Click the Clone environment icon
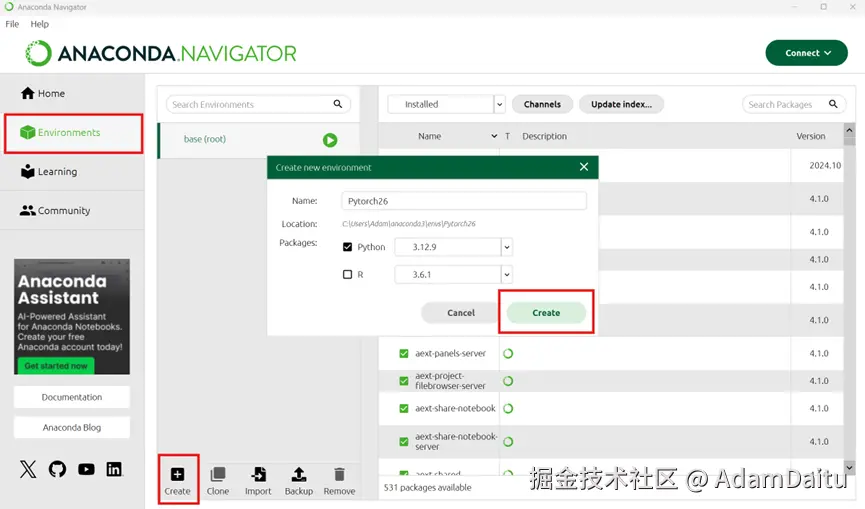Viewport: 865px width, 509px height. [218, 474]
